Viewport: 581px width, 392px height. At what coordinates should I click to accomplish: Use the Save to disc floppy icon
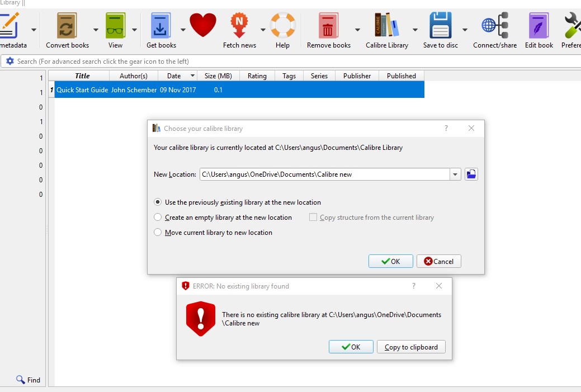click(441, 25)
